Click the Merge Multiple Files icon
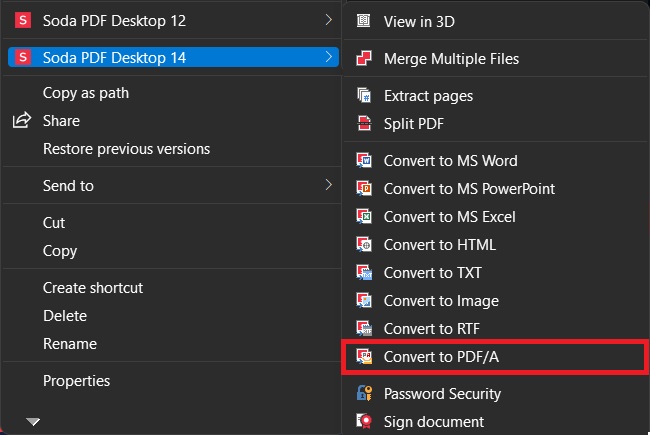The image size is (650, 435). coord(364,58)
